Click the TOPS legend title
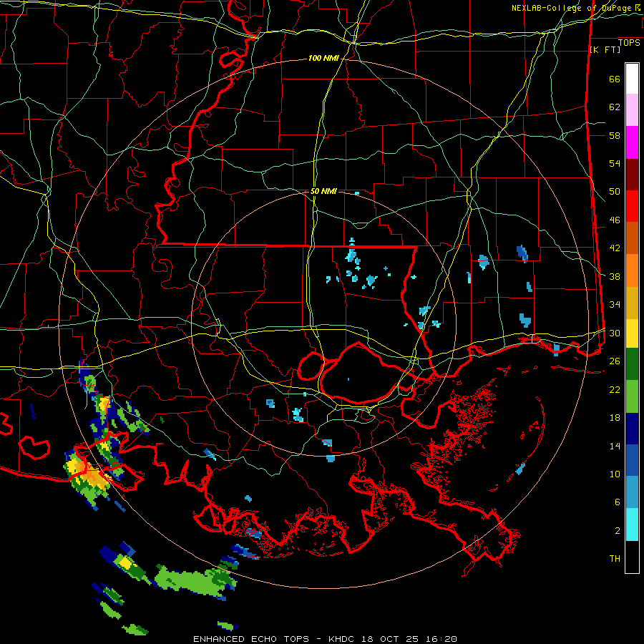Image resolution: width=644 pixels, height=644 pixels. pyautogui.click(x=629, y=43)
